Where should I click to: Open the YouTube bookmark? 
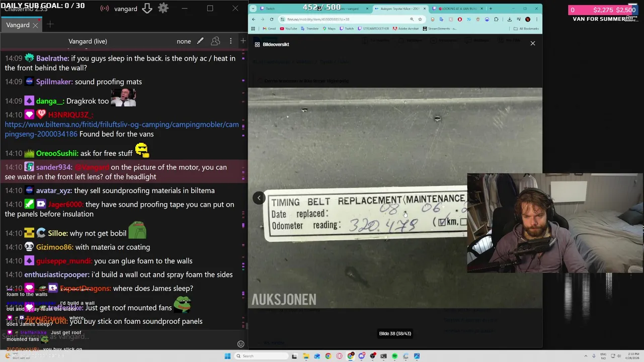coord(288,29)
